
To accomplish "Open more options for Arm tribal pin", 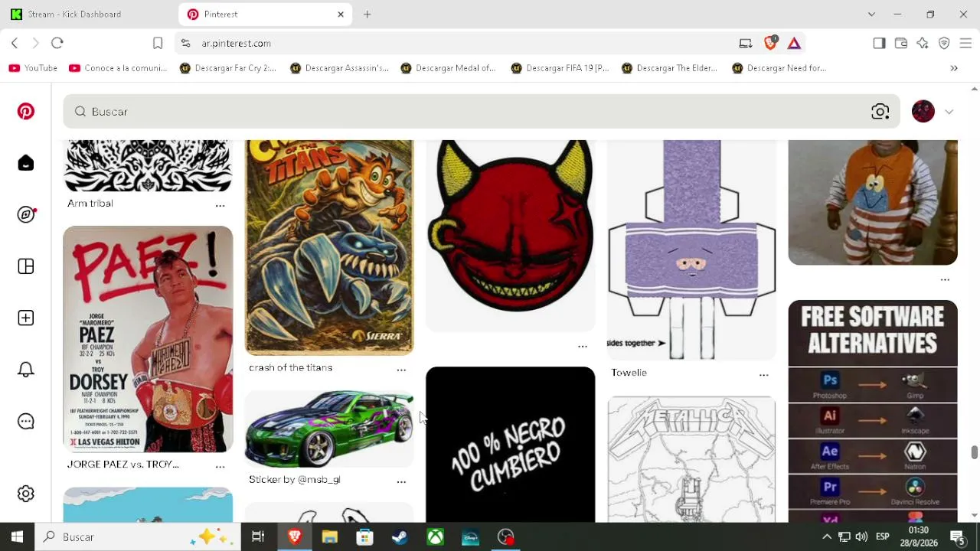I will click(x=220, y=205).
